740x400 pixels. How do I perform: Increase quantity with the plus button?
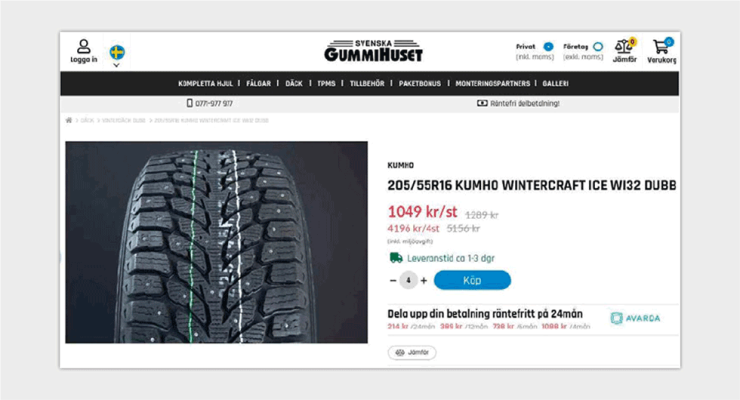(x=424, y=280)
